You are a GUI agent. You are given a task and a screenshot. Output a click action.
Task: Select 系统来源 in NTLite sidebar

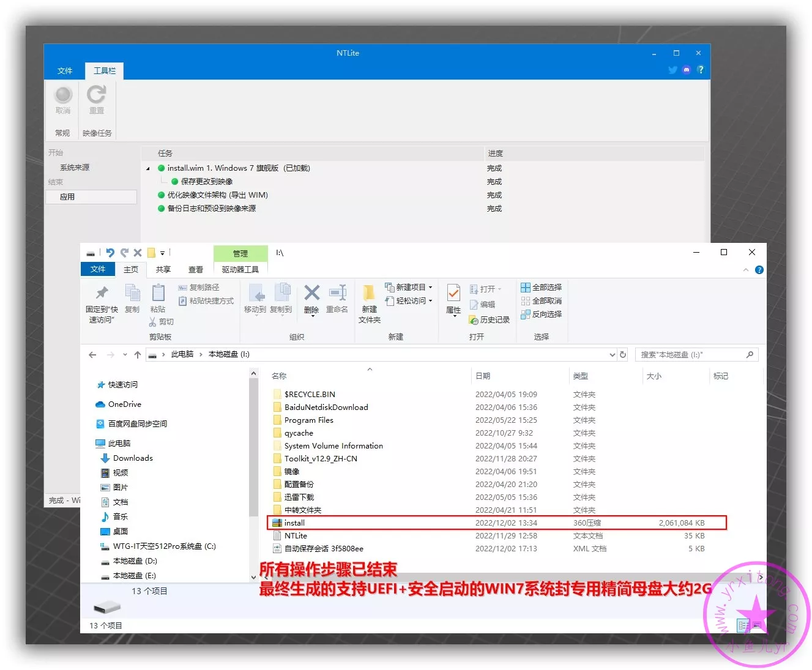75,168
